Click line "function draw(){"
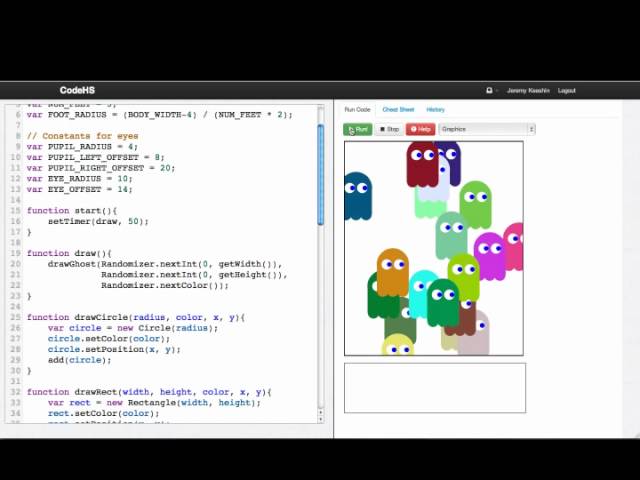 pos(69,253)
